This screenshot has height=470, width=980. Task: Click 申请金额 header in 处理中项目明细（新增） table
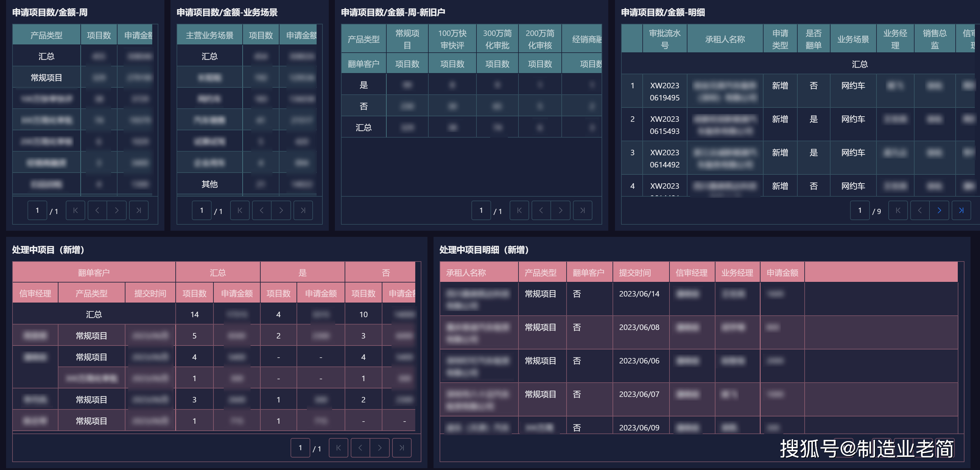click(x=782, y=272)
